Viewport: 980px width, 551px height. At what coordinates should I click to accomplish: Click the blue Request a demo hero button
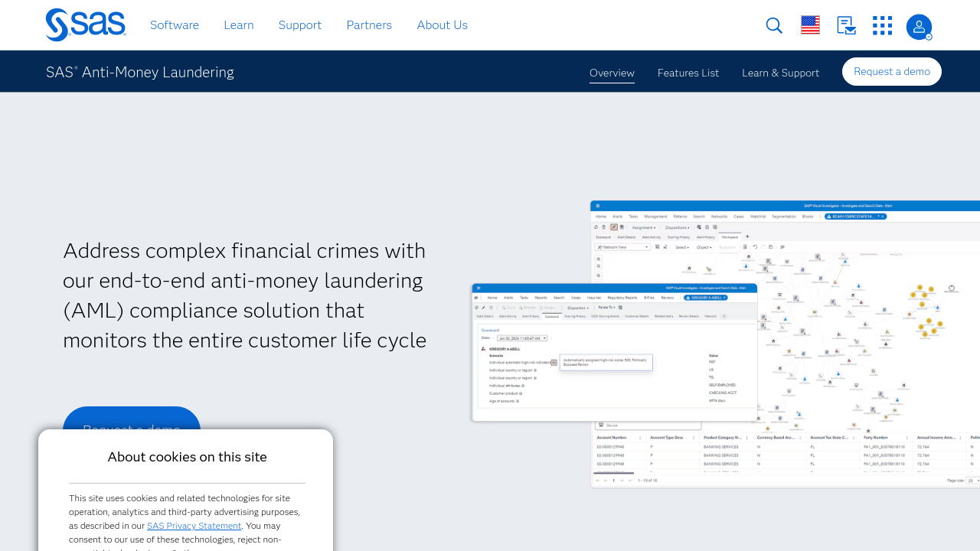tap(132, 418)
